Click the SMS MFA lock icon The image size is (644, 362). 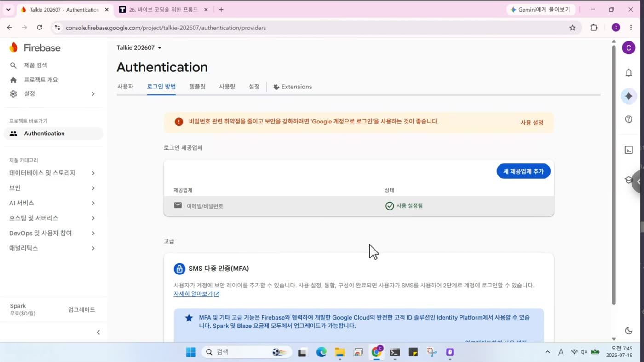tap(179, 269)
